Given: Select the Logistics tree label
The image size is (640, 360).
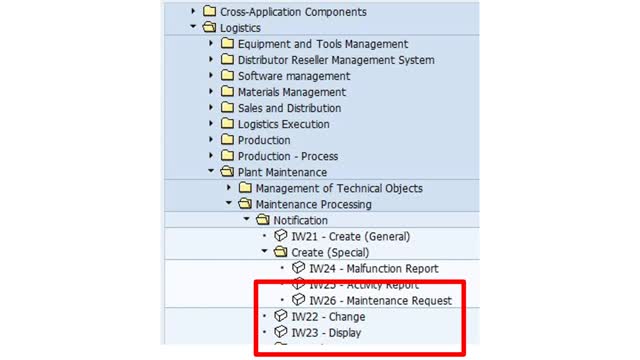Looking at the screenshot, I should pos(240,28).
